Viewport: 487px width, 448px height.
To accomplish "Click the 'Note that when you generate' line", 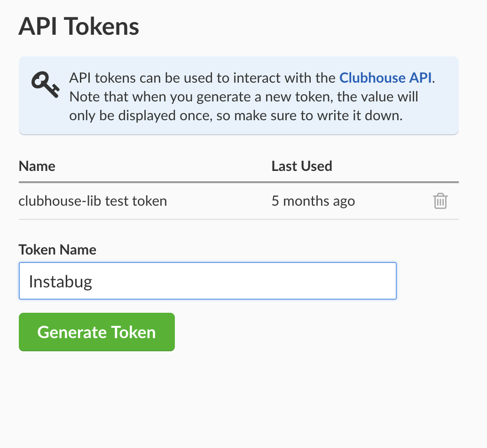I will point(244,97).
